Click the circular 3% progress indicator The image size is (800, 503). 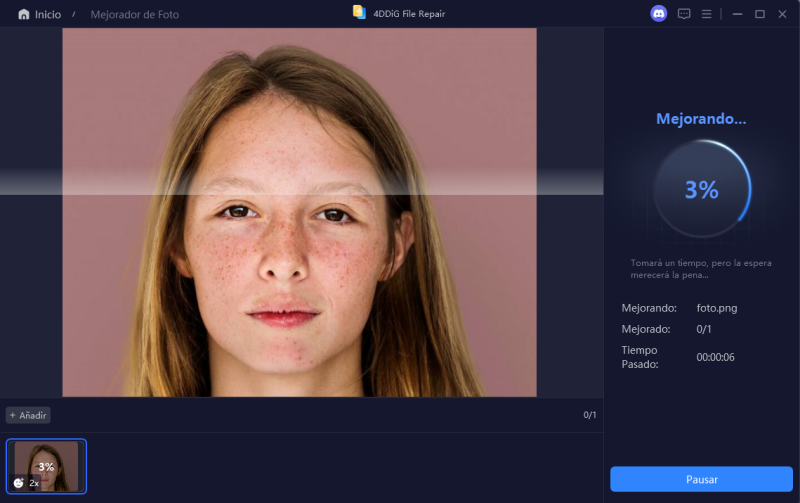tap(702, 189)
